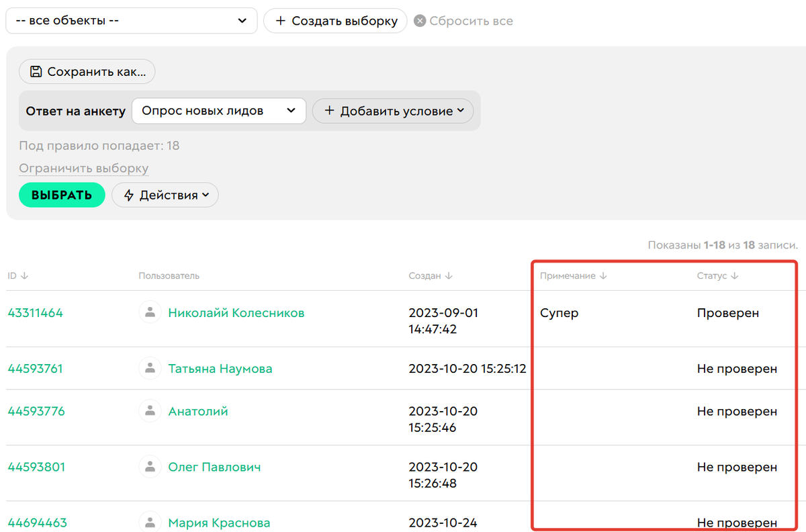806x532 pixels.
Task: Click the plus icon in Добавить условие
Action: [328, 112]
